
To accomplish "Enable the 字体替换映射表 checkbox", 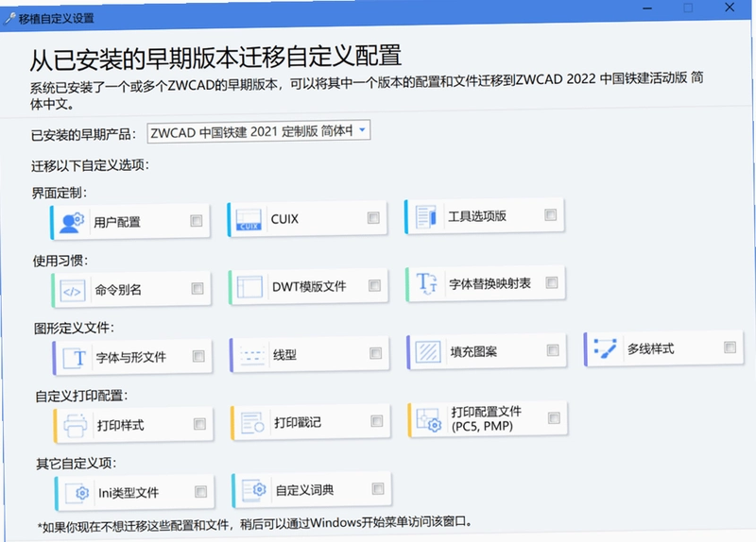I will point(552,282).
